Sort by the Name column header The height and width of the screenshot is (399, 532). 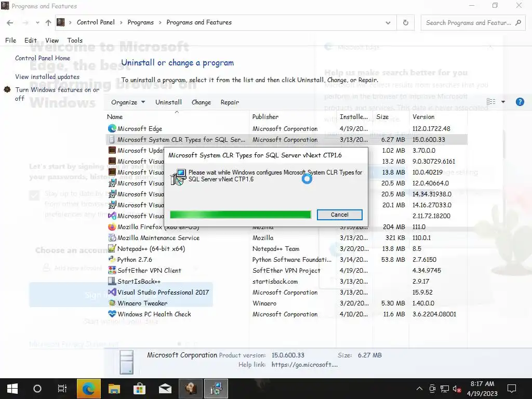(x=177, y=117)
